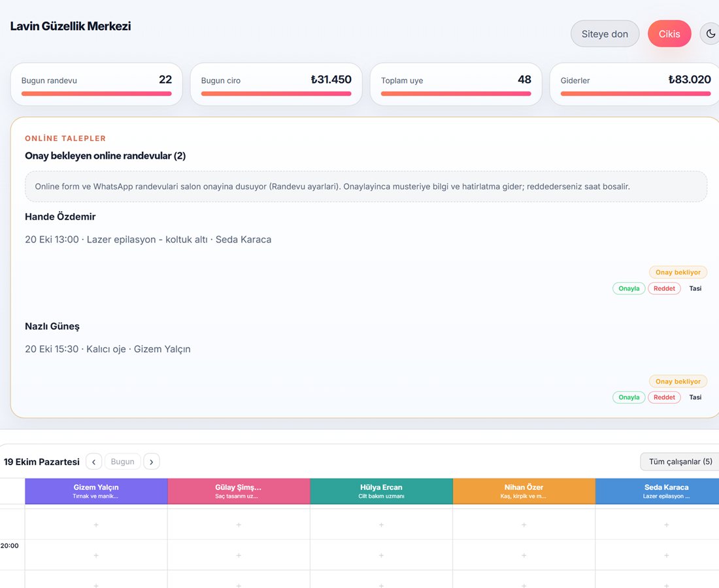Image resolution: width=719 pixels, height=588 pixels.
Task: Log out with the Cikis button
Action: coord(669,34)
